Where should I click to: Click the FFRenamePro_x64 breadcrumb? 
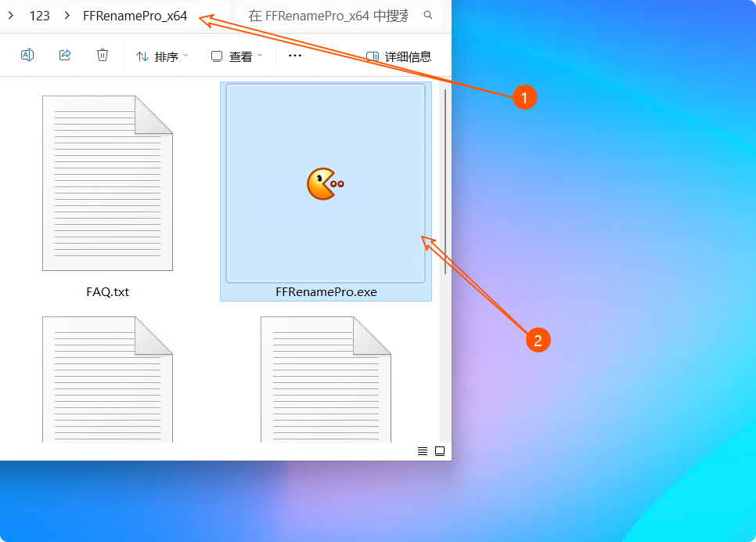[135, 16]
